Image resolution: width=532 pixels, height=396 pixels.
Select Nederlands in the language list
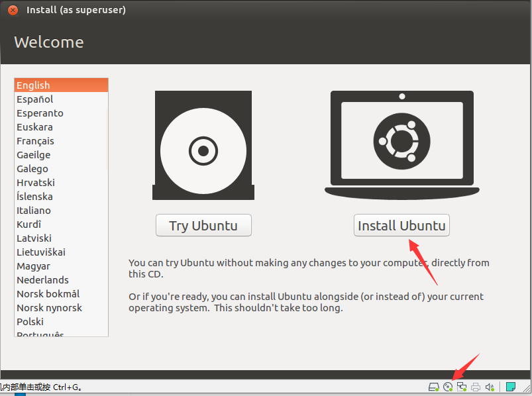pos(61,280)
